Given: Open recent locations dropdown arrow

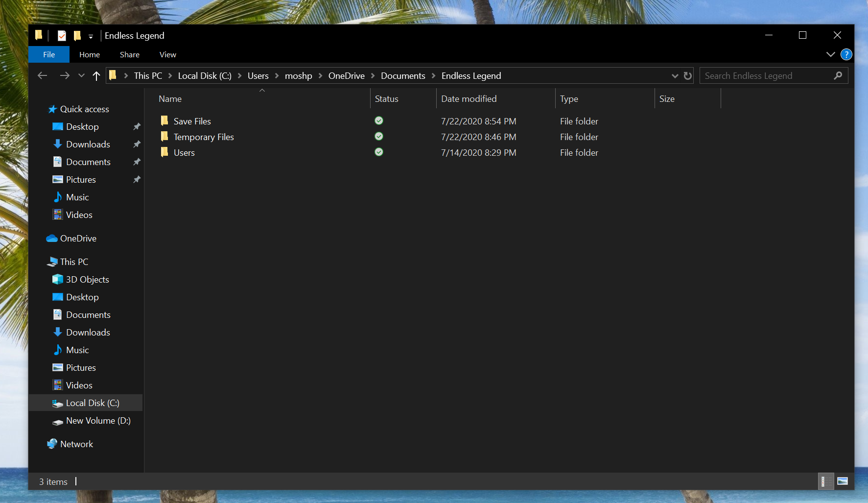Looking at the screenshot, I should (81, 75).
